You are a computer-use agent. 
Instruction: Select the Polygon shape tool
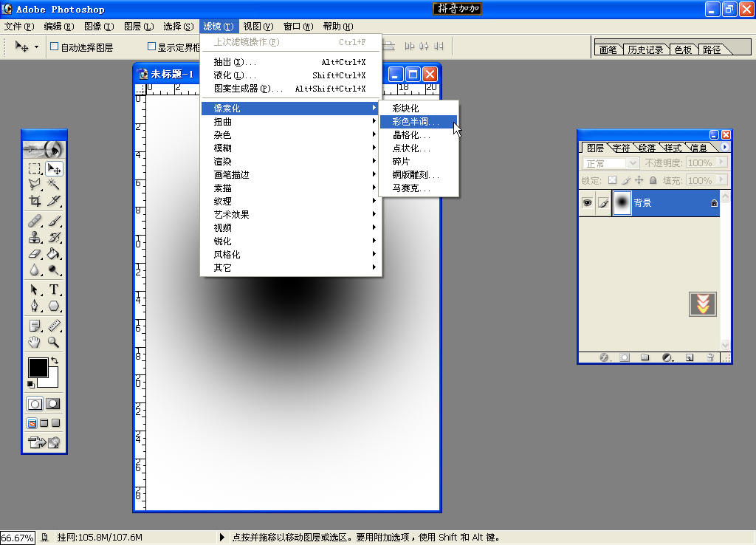54,306
